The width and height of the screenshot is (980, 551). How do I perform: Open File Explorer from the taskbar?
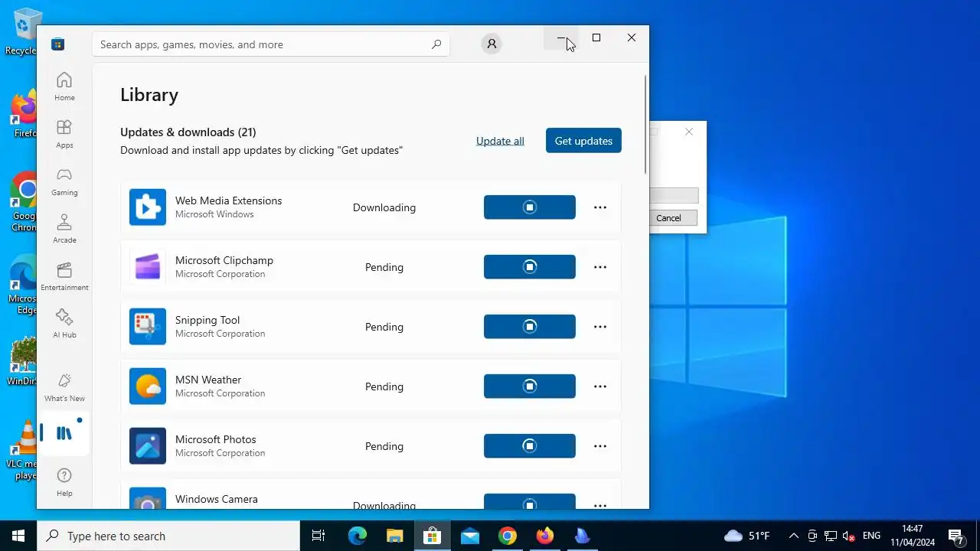(x=394, y=536)
